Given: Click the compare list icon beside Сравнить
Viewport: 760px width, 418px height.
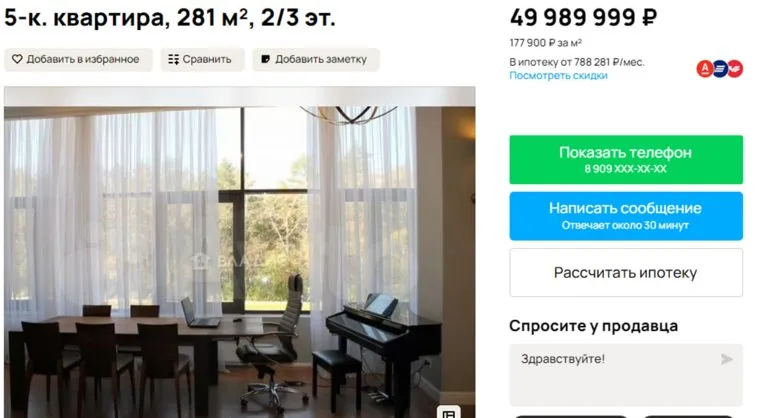Looking at the screenshot, I should pyautogui.click(x=174, y=59).
